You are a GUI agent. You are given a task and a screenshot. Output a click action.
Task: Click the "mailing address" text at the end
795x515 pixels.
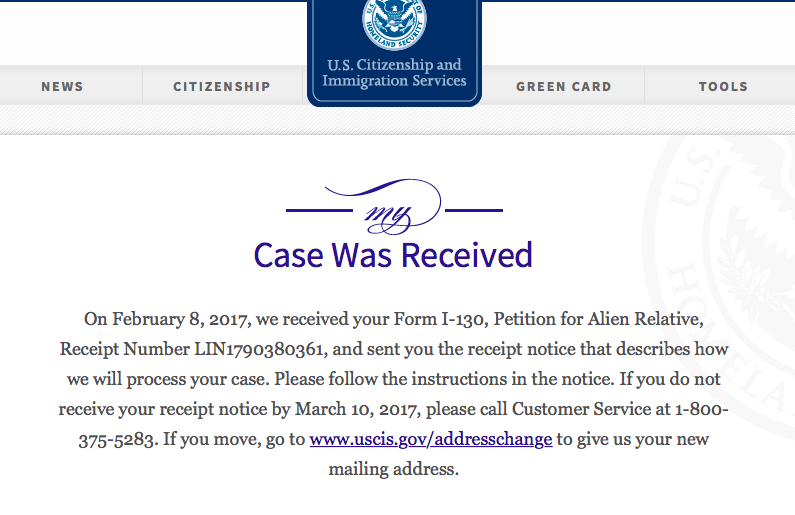coord(393,469)
